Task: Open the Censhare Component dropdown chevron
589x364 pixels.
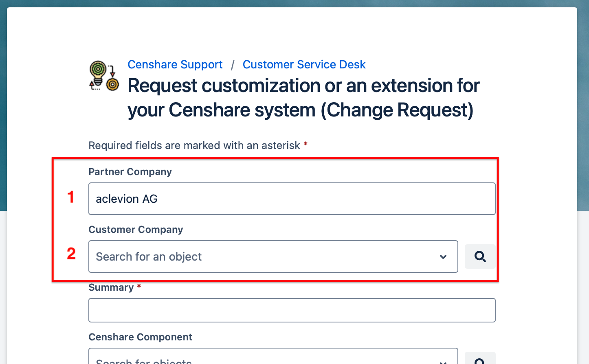Action: point(443,361)
